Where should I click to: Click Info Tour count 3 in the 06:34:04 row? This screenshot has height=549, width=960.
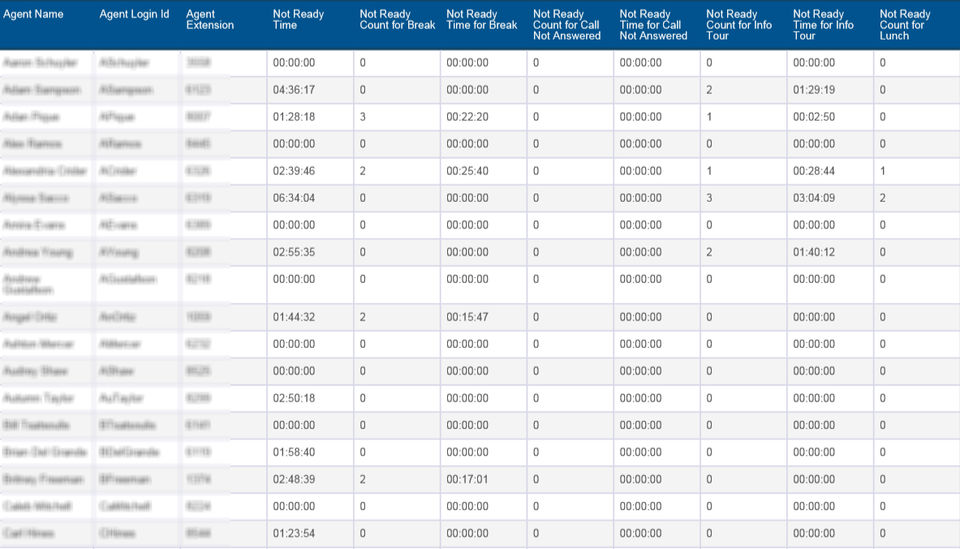coord(709,198)
